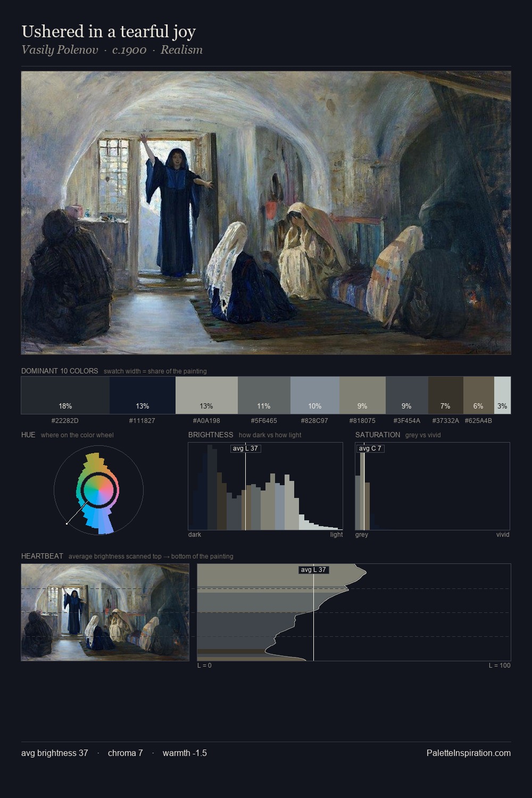This screenshot has height=798, width=532.
Task: Open the PaletteInspiration.com link
Action: [x=469, y=753]
